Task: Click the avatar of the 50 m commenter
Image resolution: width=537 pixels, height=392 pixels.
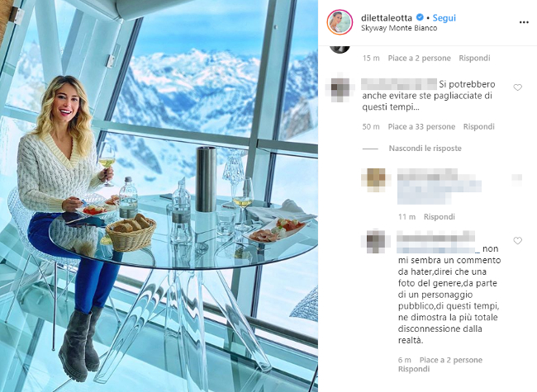Action: coord(340,88)
